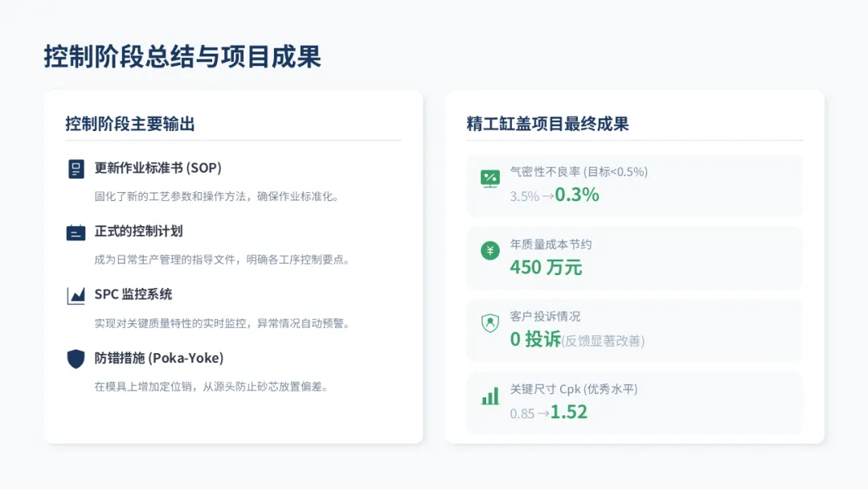Image resolution: width=868 pixels, height=489 pixels.
Task: Click the 1.52 Cpk value
Action: 568,412
